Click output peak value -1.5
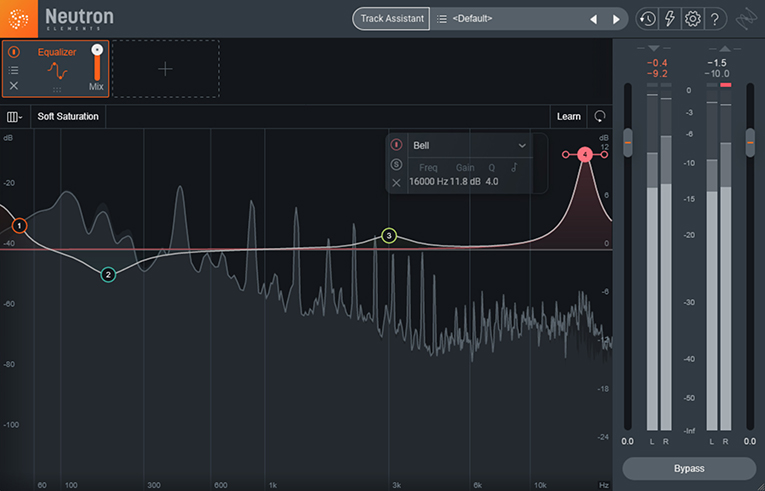This screenshot has width=765, height=491. click(x=717, y=63)
